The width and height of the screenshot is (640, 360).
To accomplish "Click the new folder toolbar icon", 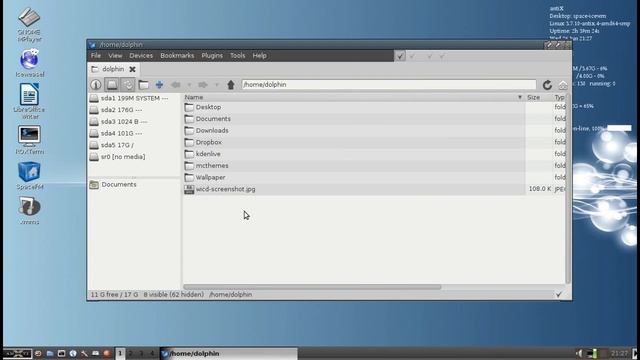I will (144, 84).
